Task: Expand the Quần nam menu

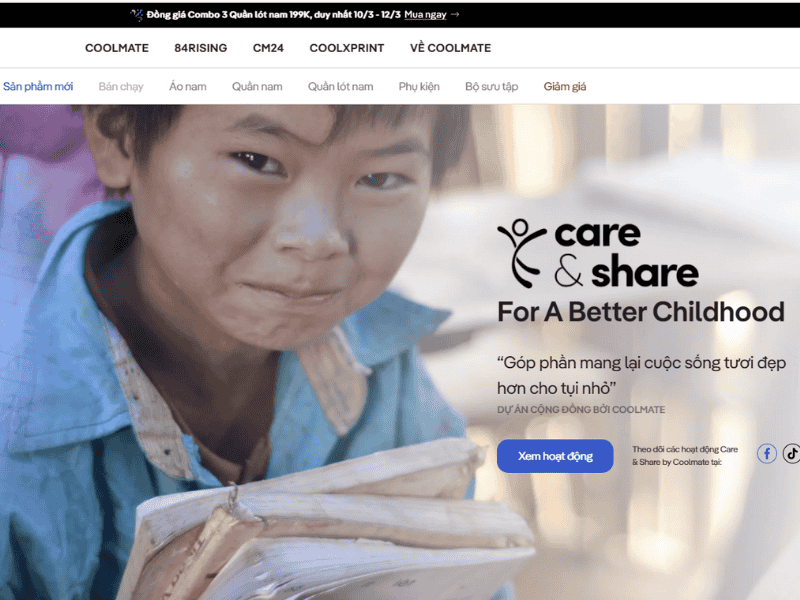Action: pyautogui.click(x=257, y=87)
